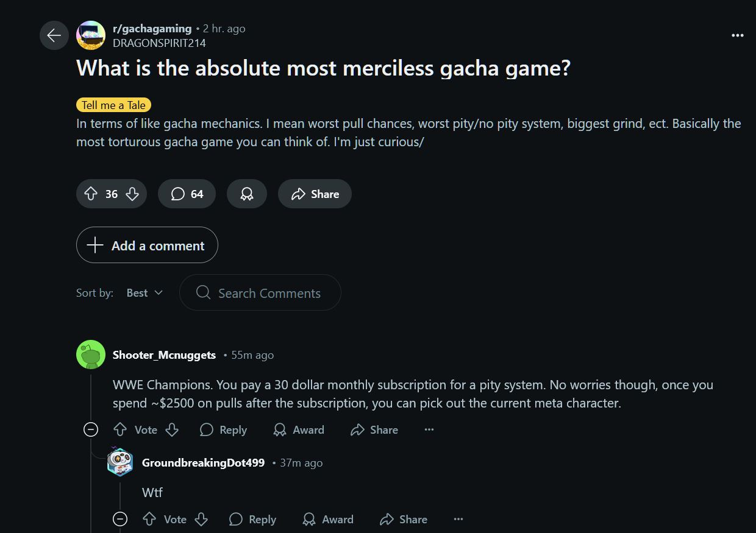Select the Tell me a Tale flair
Image resolution: width=756 pixels, height=533 pixels.
pos(113,105)
